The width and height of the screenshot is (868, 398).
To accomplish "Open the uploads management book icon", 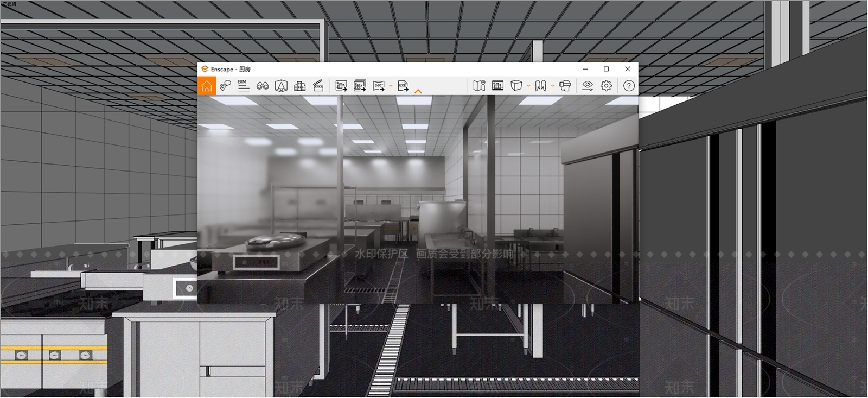I will pyautogui.click(x=540, y=86).
